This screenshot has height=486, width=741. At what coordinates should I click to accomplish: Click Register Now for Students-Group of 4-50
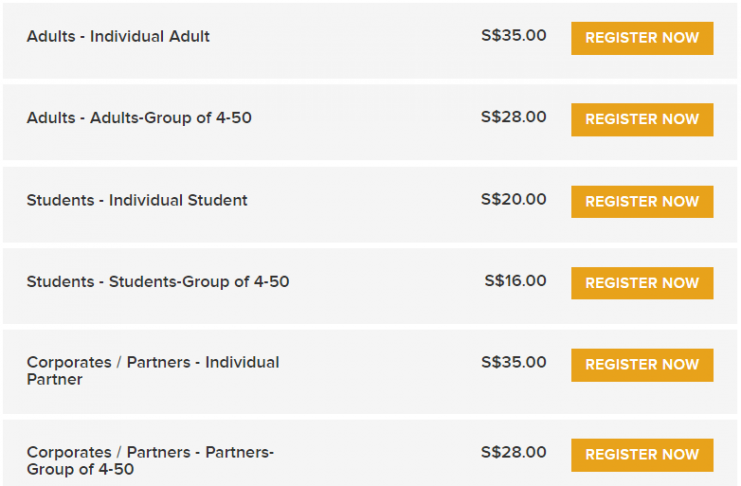click(642, 283)
